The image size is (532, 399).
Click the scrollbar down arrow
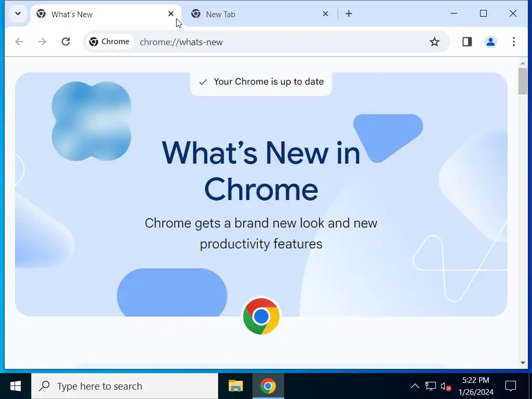click(523, 363)
